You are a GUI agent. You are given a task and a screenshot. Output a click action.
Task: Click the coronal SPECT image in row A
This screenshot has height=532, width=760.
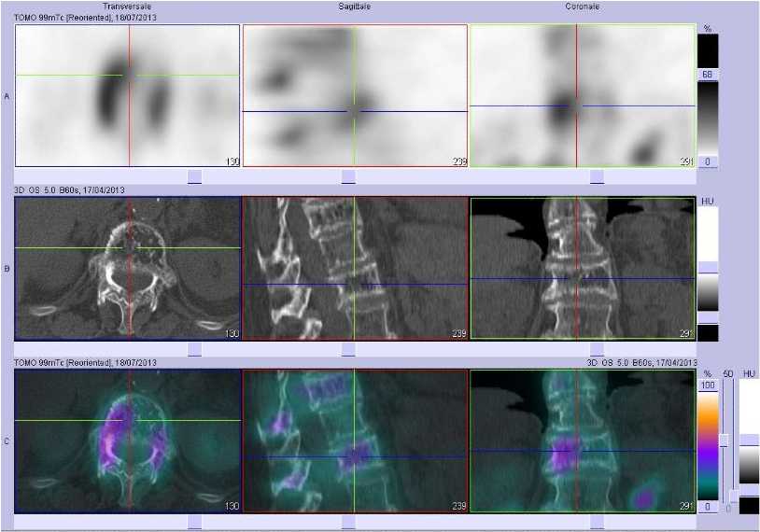pyautogui.click(x=583, y=95)
